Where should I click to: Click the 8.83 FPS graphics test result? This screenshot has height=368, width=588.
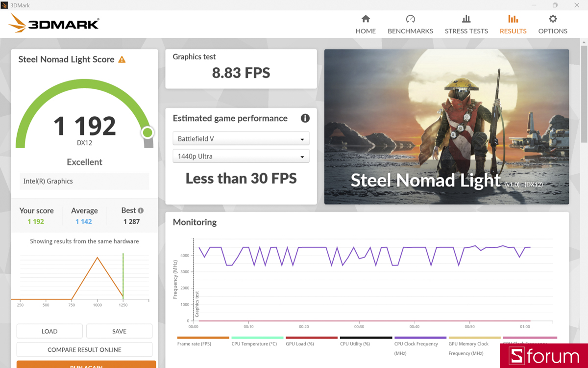click(x=241, y=73)
